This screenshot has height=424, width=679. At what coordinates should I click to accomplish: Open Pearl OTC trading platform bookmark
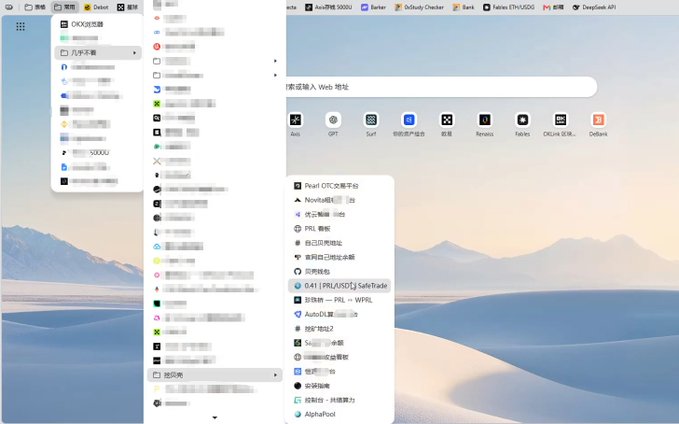click(x=340, y=186)
